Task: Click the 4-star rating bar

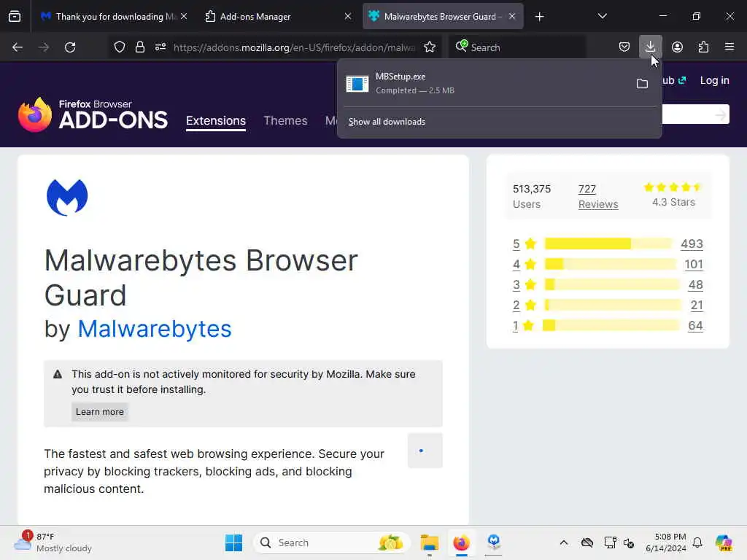Action: [611, 264]
